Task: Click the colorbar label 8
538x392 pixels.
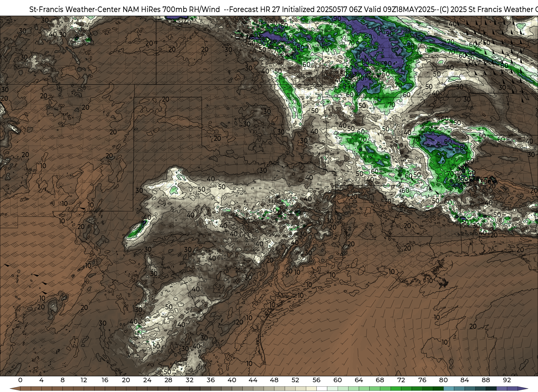Action: (62, 380)
